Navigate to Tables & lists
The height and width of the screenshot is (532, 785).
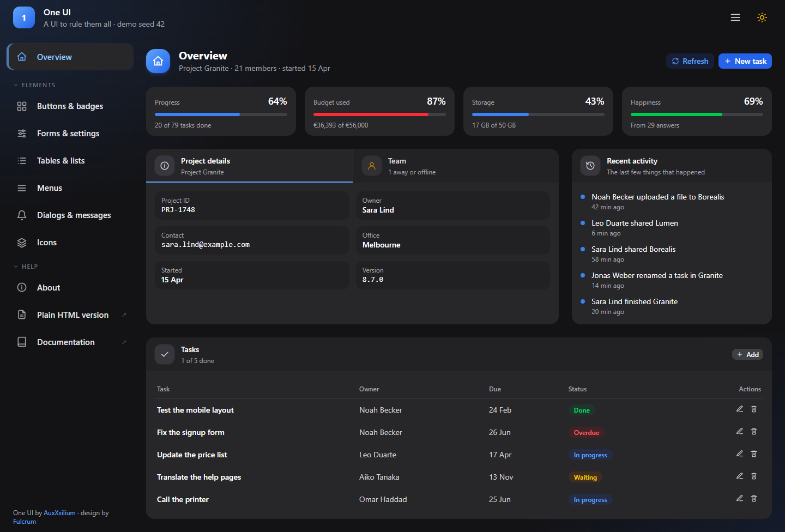[x=70, y=161]
